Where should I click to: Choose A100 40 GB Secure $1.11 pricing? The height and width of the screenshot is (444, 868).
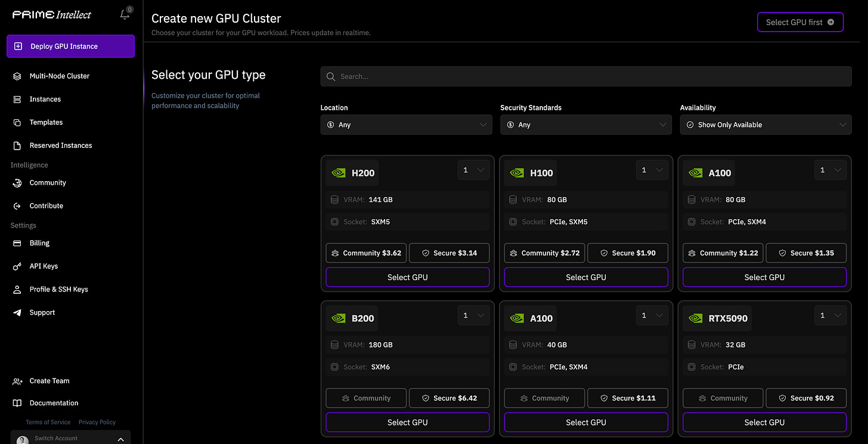(628, 398)
